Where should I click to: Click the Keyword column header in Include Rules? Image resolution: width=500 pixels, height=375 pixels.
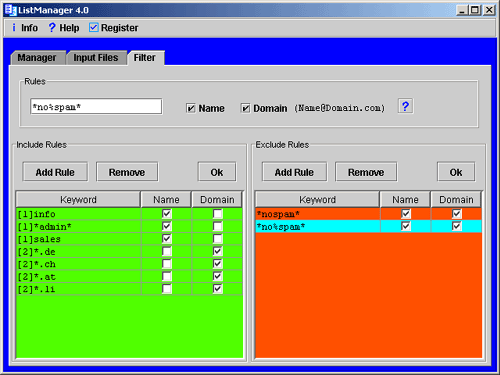pyautogui.click(x=78, y=199)
